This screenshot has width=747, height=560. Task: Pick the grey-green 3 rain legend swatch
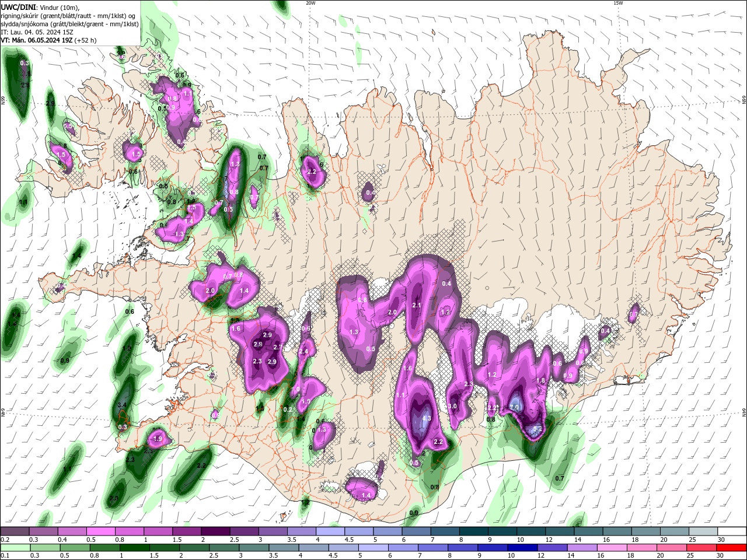(254, 548)
